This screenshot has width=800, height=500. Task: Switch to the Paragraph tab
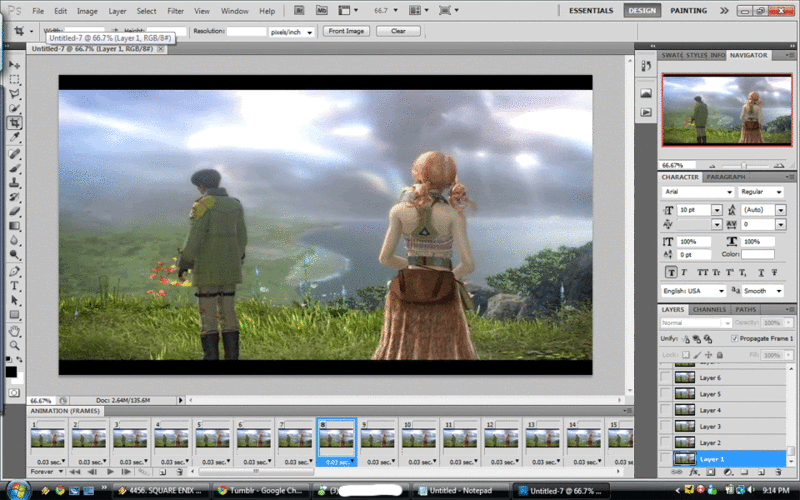click(x=726, y=177)
